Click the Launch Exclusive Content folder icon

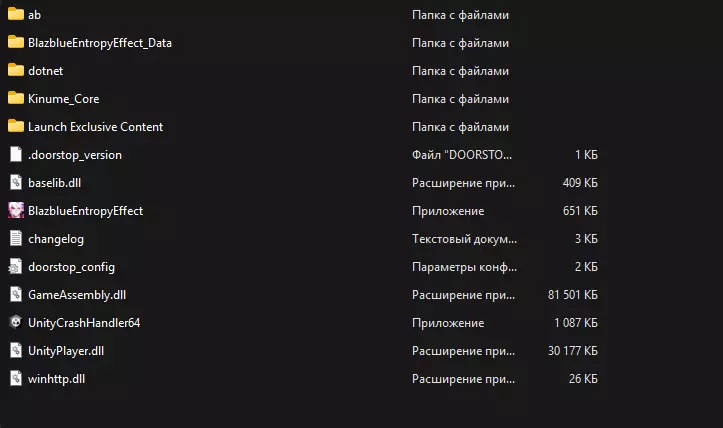point(15,127)
